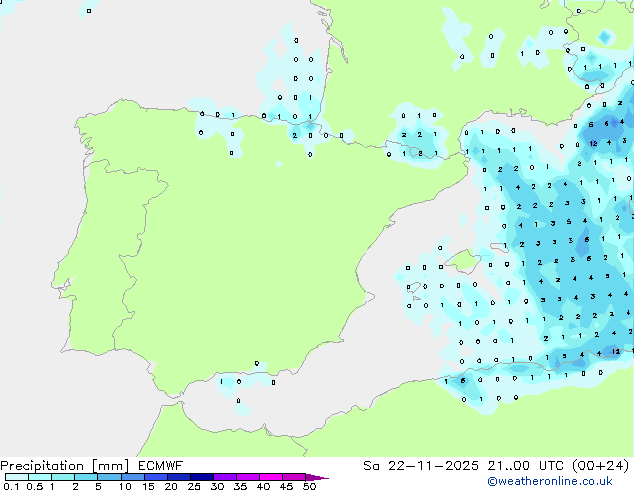Click the 0.5–1 mm legend swatch
The width and height of the screenshot is (634, 490).
40,477
